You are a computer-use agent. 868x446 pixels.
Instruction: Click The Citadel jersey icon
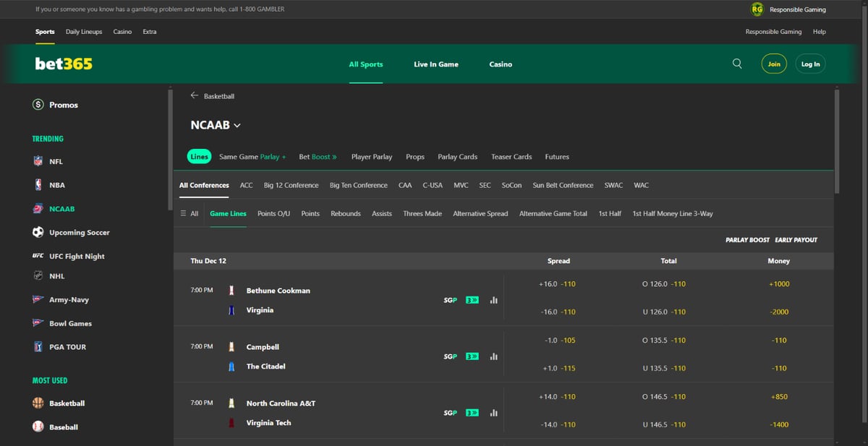click(231, 366)
